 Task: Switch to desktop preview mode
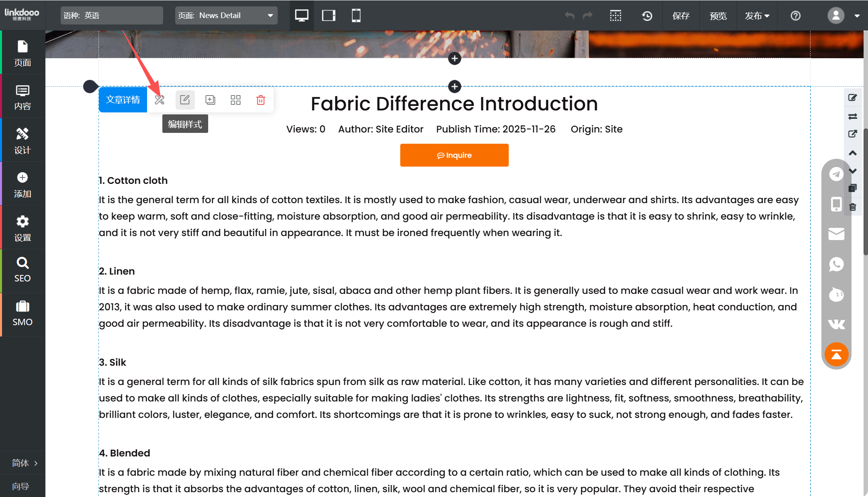click(x=301, y=16)
